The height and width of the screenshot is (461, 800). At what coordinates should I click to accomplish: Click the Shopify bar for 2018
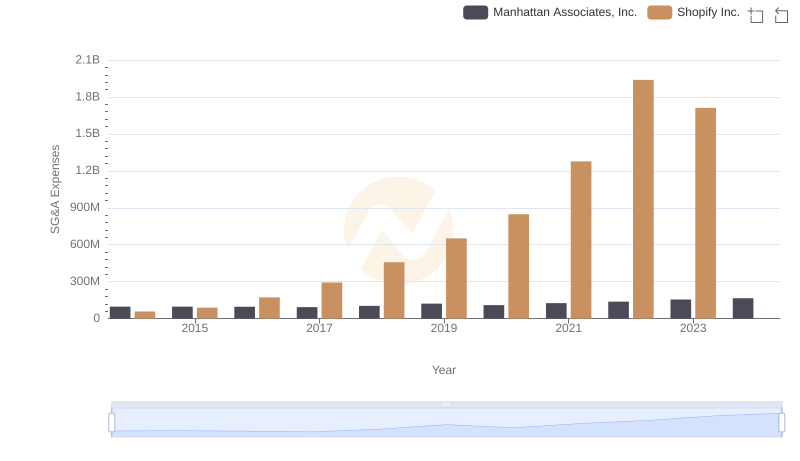coord(394,290)
